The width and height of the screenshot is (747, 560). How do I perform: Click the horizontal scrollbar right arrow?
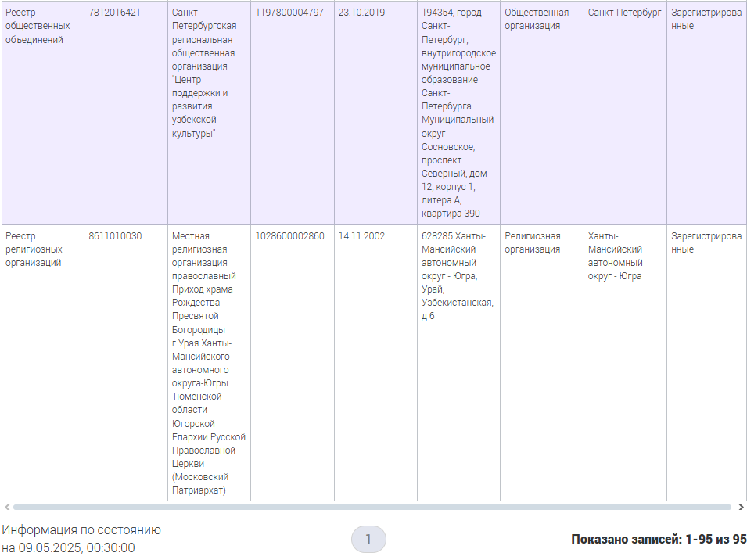point(741,507)
